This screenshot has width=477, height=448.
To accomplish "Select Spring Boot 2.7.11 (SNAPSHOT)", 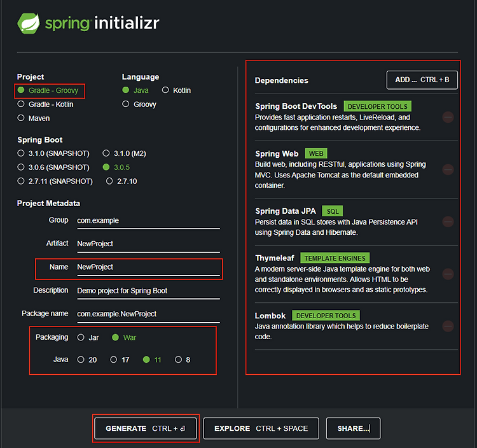I will click(55, 181).
